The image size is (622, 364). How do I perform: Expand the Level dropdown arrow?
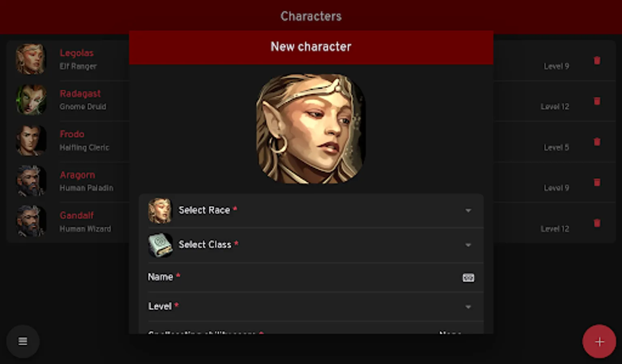pos(468,307)
